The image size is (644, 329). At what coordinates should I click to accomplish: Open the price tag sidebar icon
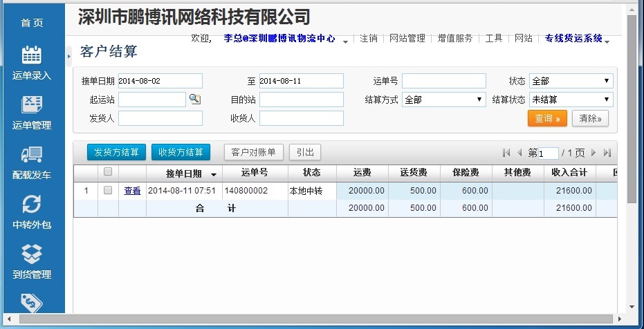coord(32,303)
